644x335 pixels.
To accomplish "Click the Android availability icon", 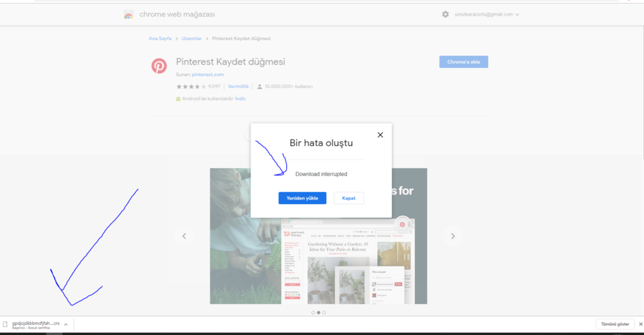I will point(178,99).
